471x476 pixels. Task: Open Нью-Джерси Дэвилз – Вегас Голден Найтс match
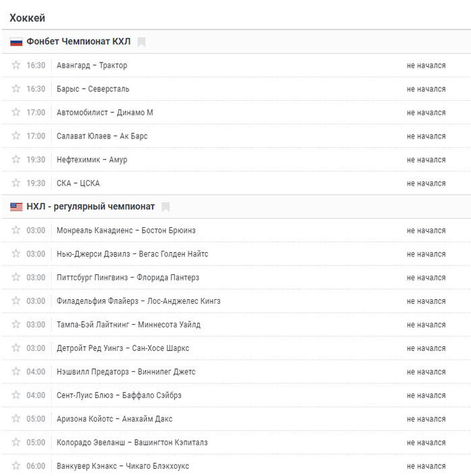(133, 254)
